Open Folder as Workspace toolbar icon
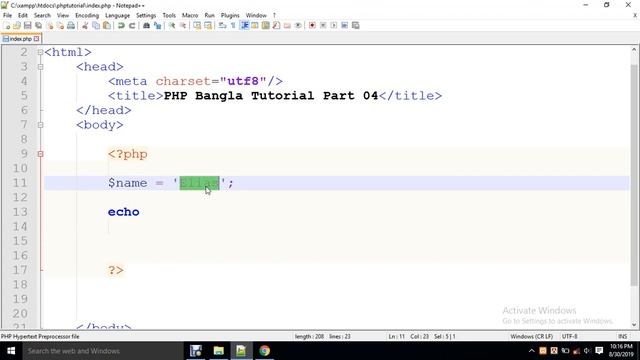 click(287, 25)
